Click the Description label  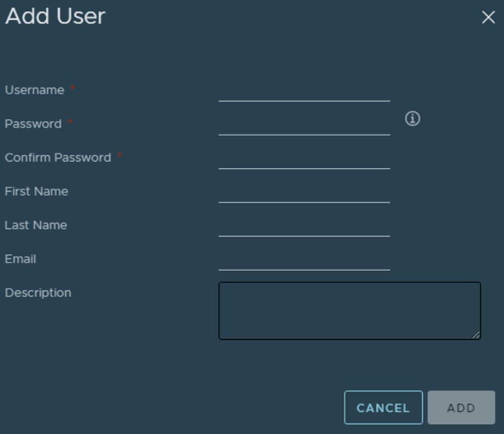tap(38, 293)
